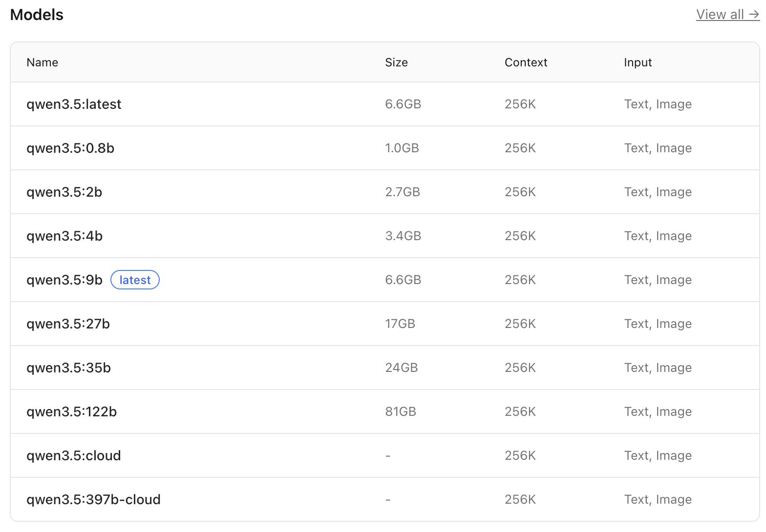Screen dimensions: 766x532
Task: Click the Context column header
Action: click(526, 62)
